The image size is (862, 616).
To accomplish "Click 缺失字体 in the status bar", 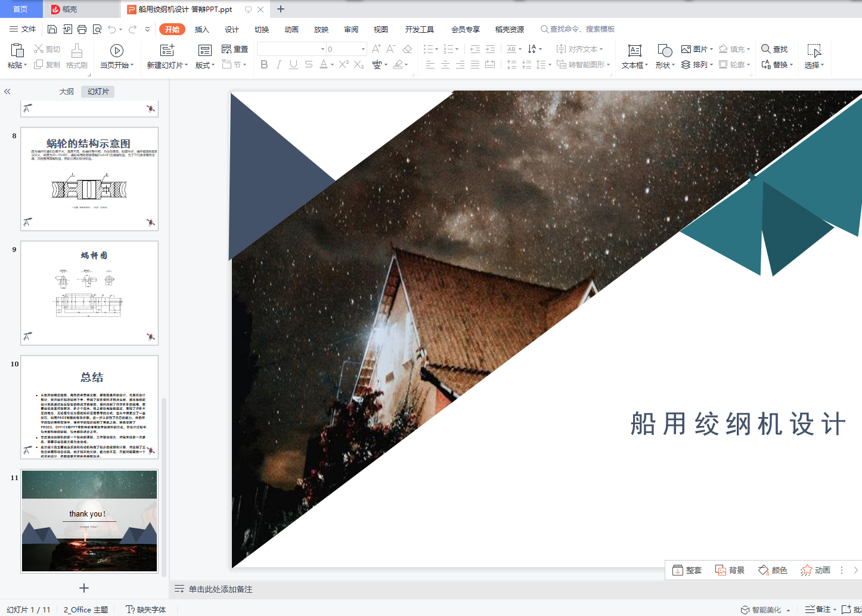I will (x=146, y=609).
